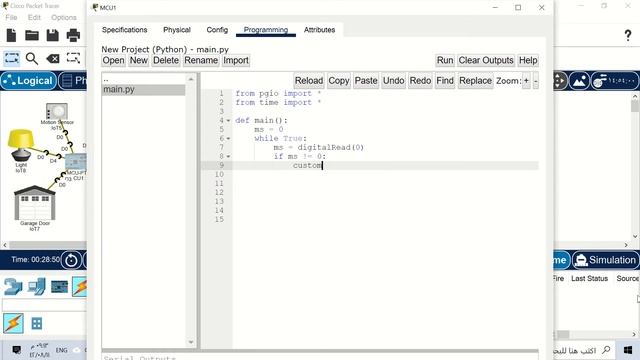Click the Reload editor button
This screenshot has width=640, height=360.
(x=309, y=81)
